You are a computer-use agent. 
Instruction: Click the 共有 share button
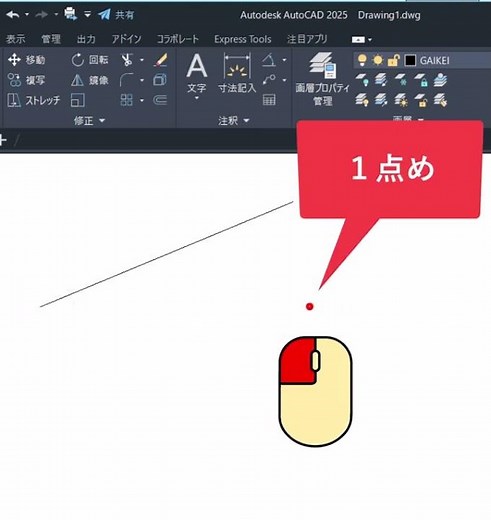[x=116, y=15]
